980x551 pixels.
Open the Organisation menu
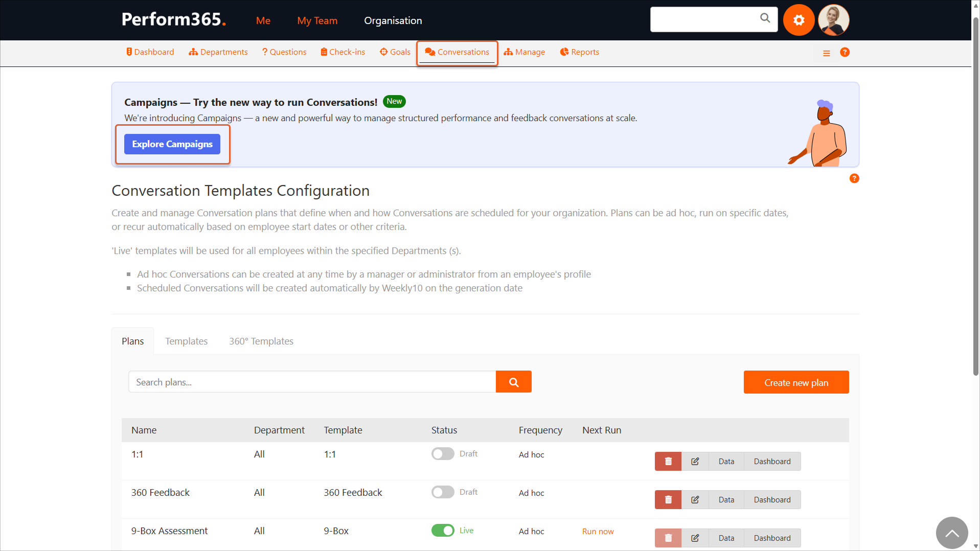click(393, 20)
